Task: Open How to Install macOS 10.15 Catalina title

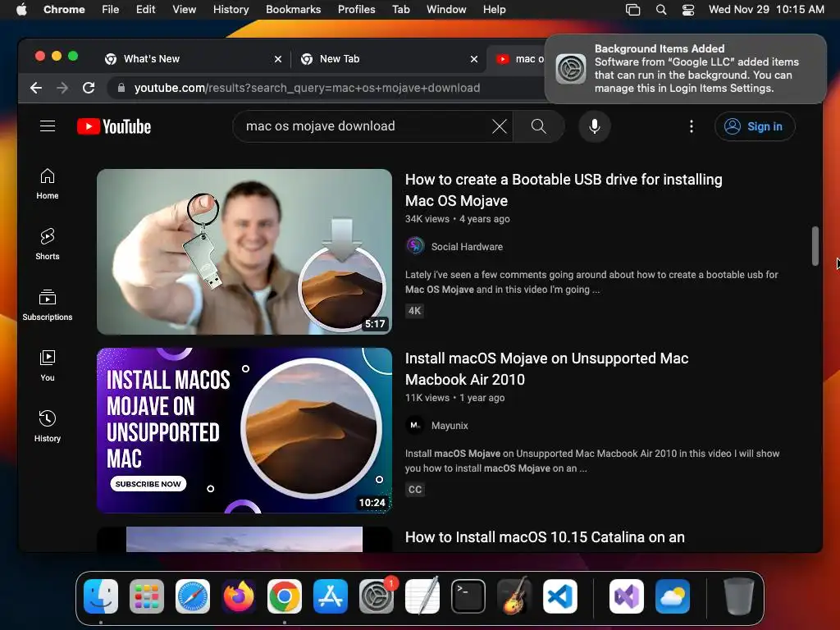Action: 545,537
